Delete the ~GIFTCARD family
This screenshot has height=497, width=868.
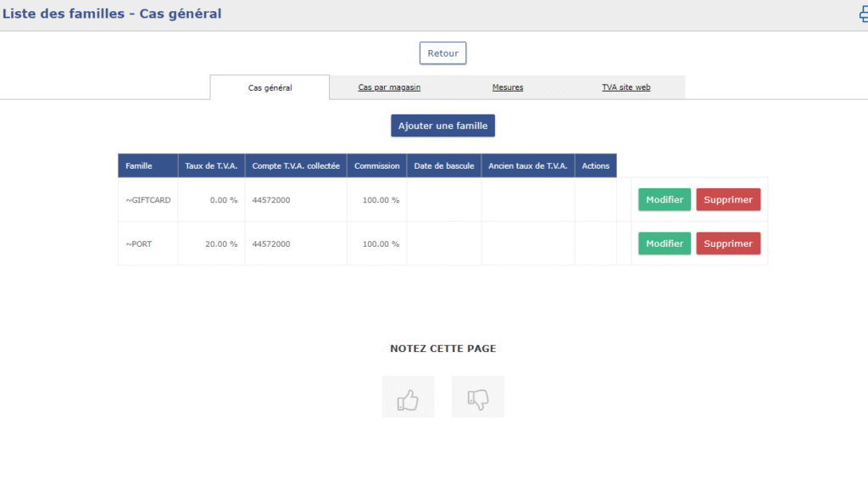coord(728,199)
